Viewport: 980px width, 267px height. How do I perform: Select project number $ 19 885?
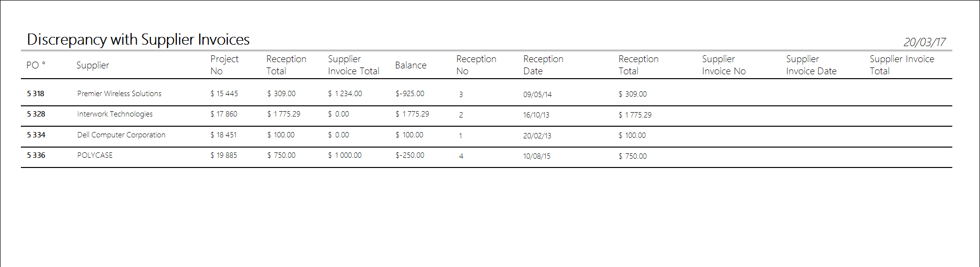point(224,155)
